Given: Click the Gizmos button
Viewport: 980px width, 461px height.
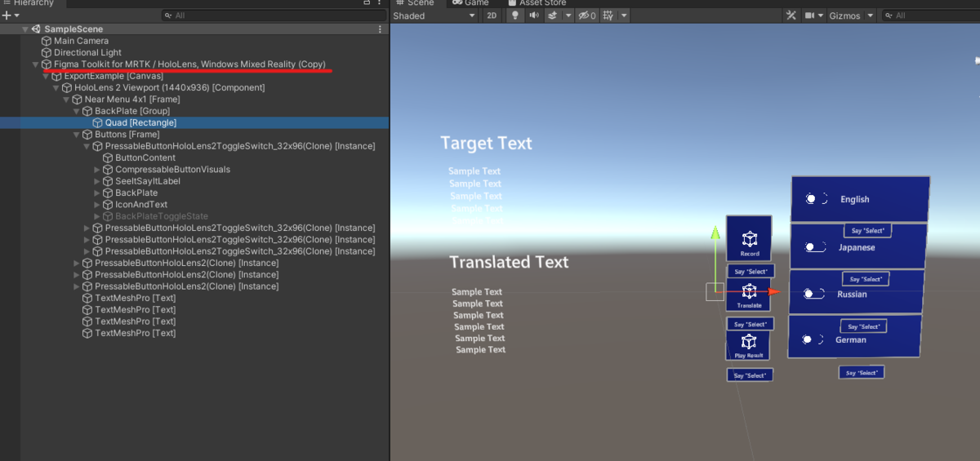Looking at the screenshot, I should pyautogui.click(x=845, y=16).
